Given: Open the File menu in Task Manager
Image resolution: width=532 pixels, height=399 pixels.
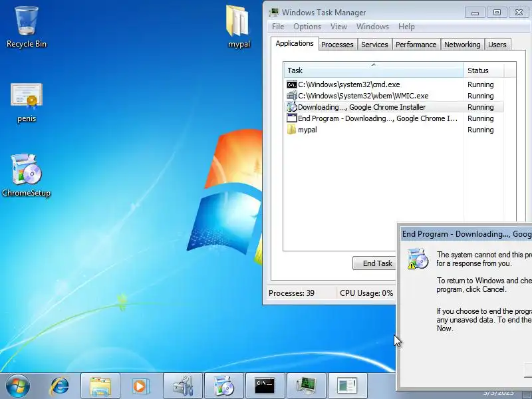Looking at the screenshot, I should pos(278,27).
